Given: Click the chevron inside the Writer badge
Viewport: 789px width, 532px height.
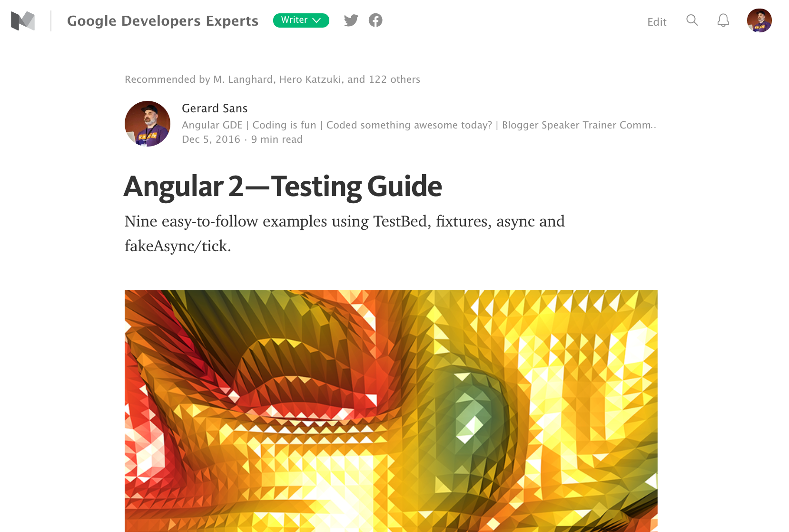Looking at the screenshot, I should tap(317, 20).
